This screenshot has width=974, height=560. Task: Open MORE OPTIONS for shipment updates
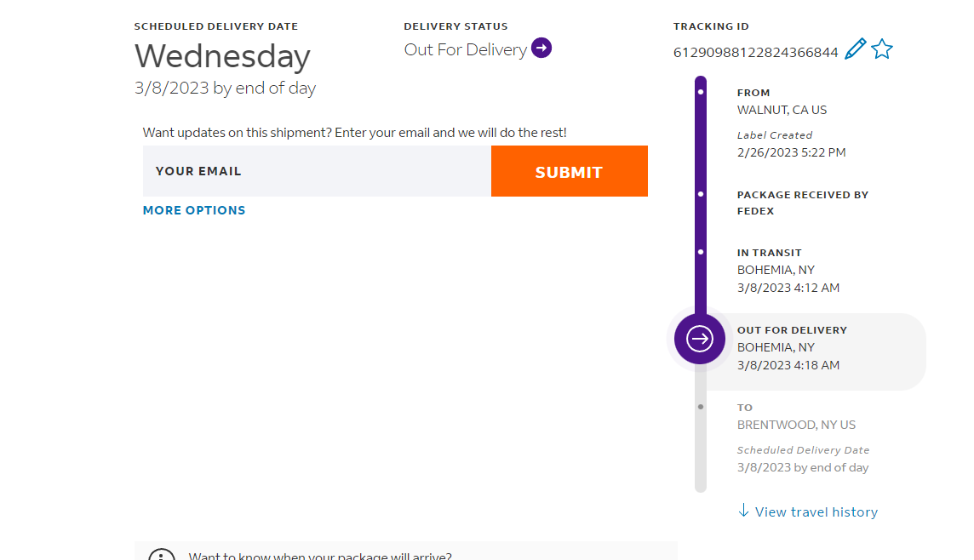194,210
